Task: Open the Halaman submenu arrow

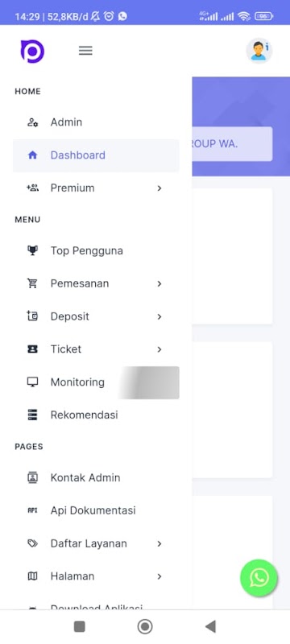Action: [x=159, y=576]
